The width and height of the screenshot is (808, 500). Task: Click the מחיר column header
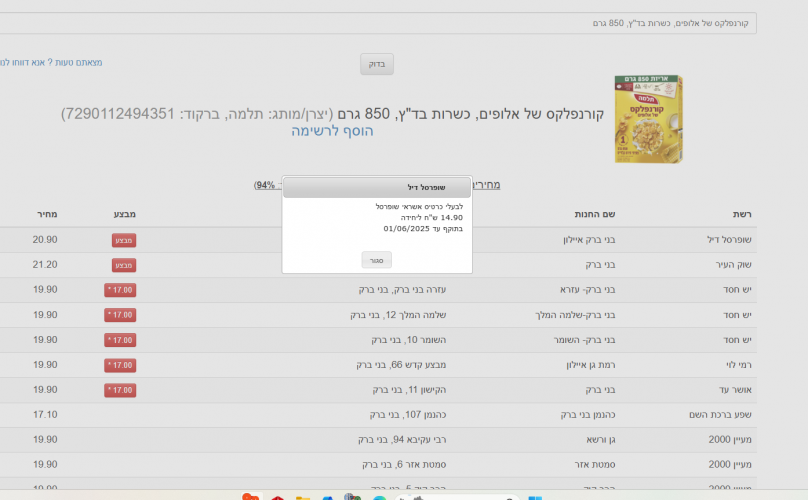pos(47,214)
